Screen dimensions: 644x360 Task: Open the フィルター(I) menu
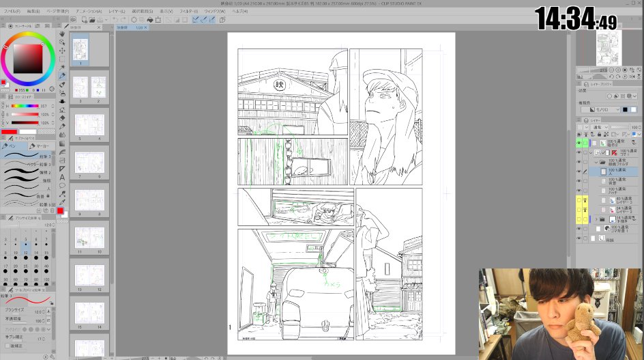(x=189, y=11)
